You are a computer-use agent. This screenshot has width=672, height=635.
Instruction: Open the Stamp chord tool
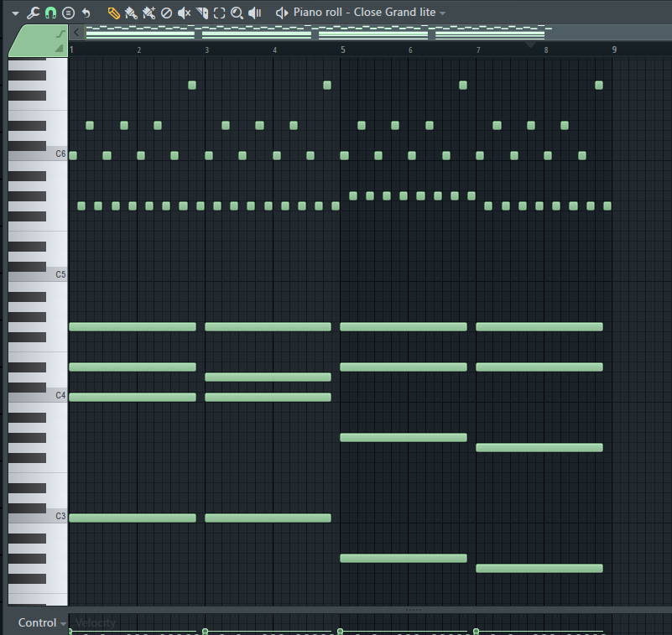68,13
